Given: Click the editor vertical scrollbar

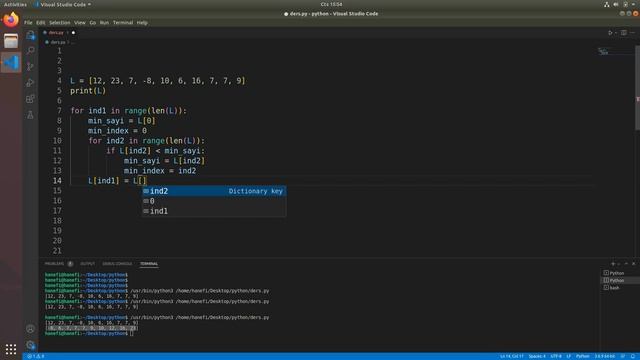Looking at the screenshot, I should click(638, 88).
